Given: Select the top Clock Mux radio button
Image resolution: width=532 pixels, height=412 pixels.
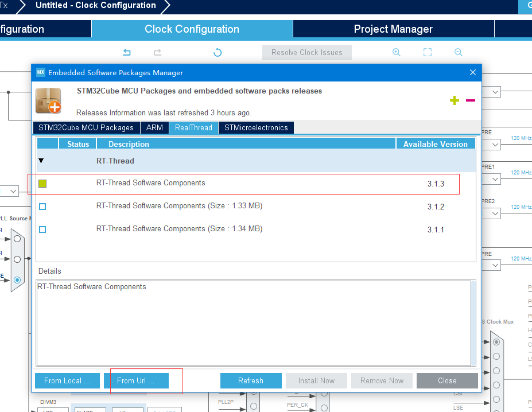Looking at the screenshot, I should pyautogui.click(x=496, y=342).
